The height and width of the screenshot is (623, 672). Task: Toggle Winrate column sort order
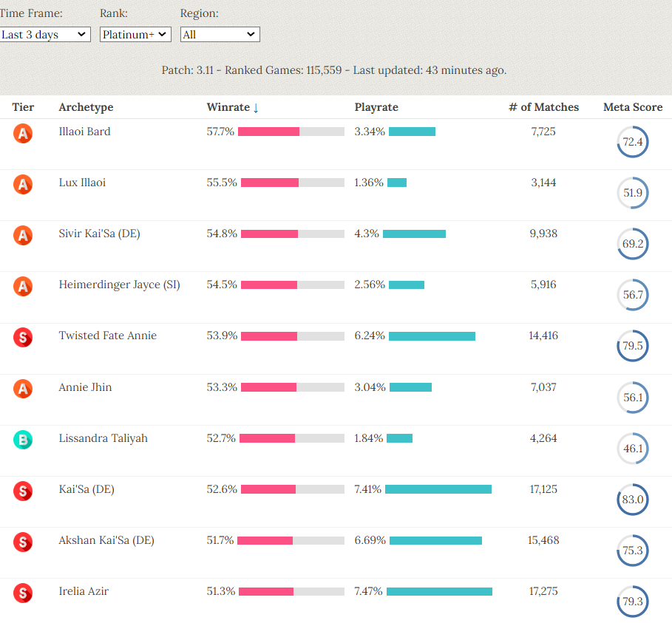pos(232,107)
